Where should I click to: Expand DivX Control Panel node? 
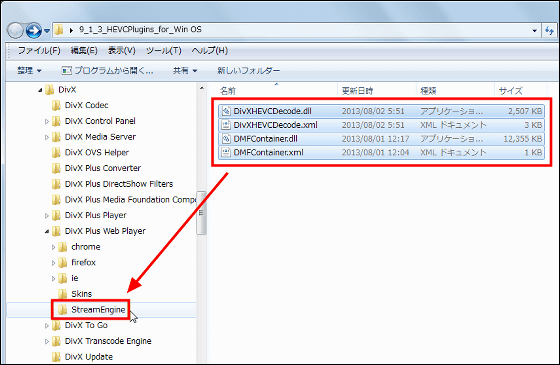click(46, 121)
